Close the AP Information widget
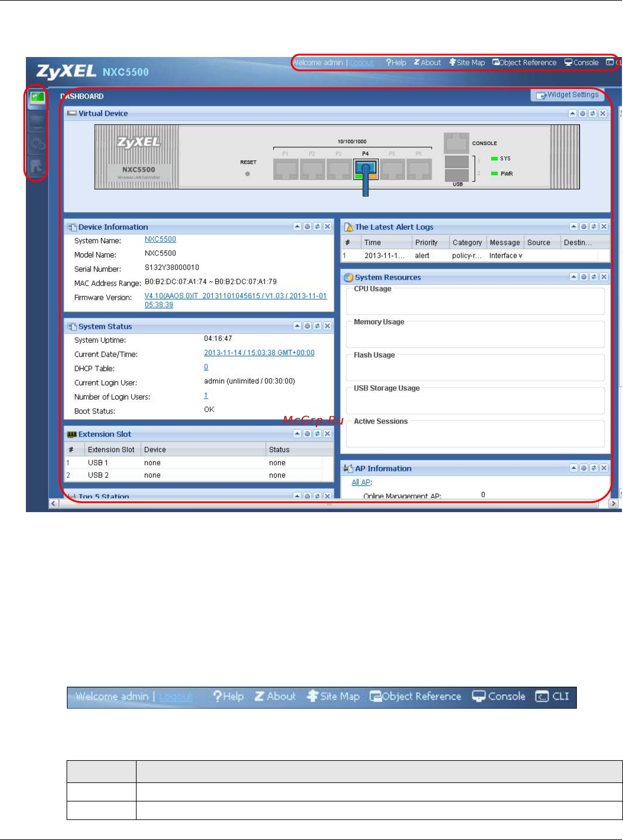This screenshot has width=623, height=840. coord(604,468)
